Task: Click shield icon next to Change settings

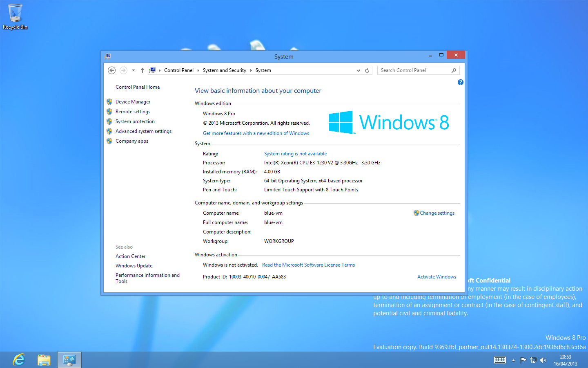Action: [x=416, y=213]
